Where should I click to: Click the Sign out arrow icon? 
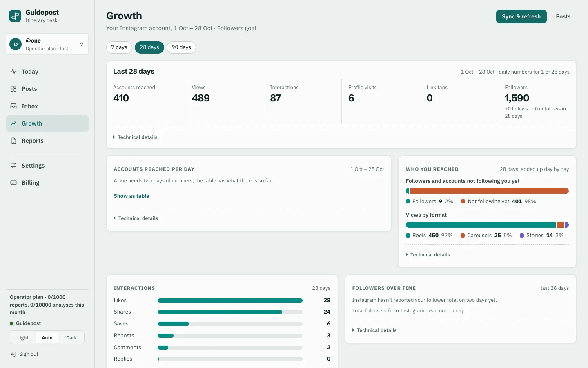pos(13,354)
